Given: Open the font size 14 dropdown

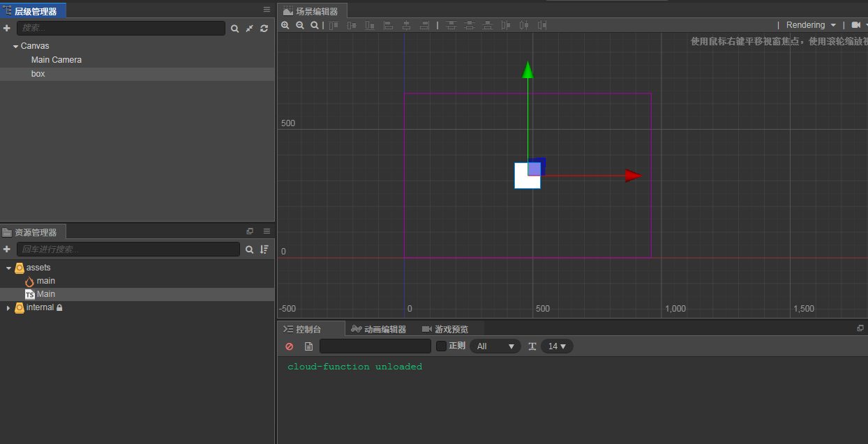Looking at the screenshot, I should click(557, 346).
